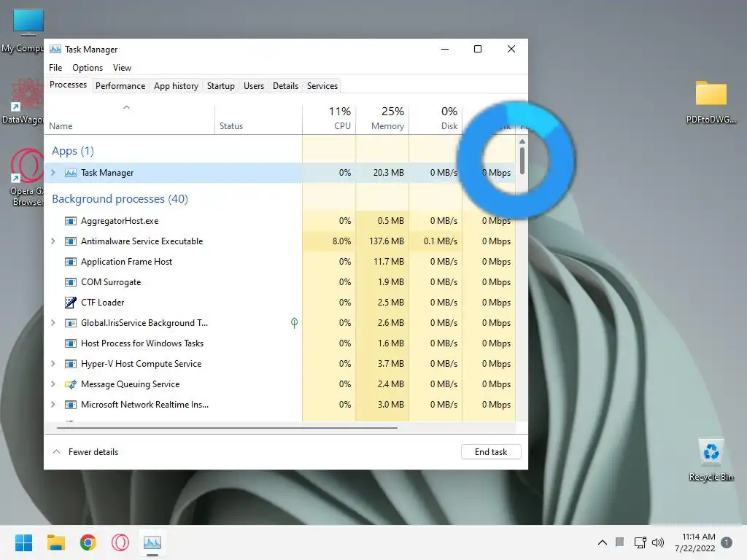Switch to the Details tab

click(285, 86)
